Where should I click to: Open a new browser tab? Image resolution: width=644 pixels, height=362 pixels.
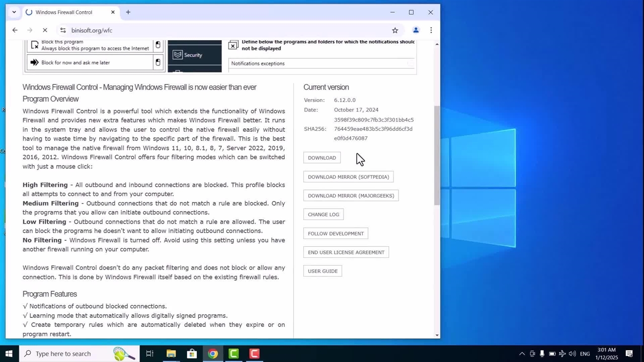coord(128,12)
